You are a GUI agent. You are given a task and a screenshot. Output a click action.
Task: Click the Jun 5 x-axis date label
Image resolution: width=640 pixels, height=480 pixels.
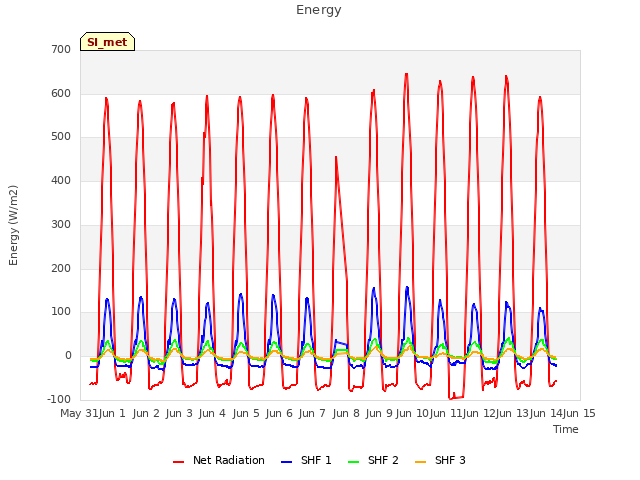click(x=246, y=413)
